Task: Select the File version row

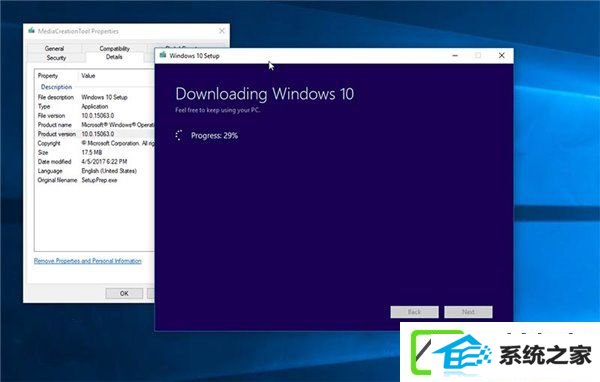Action: (x=95, y=116)
